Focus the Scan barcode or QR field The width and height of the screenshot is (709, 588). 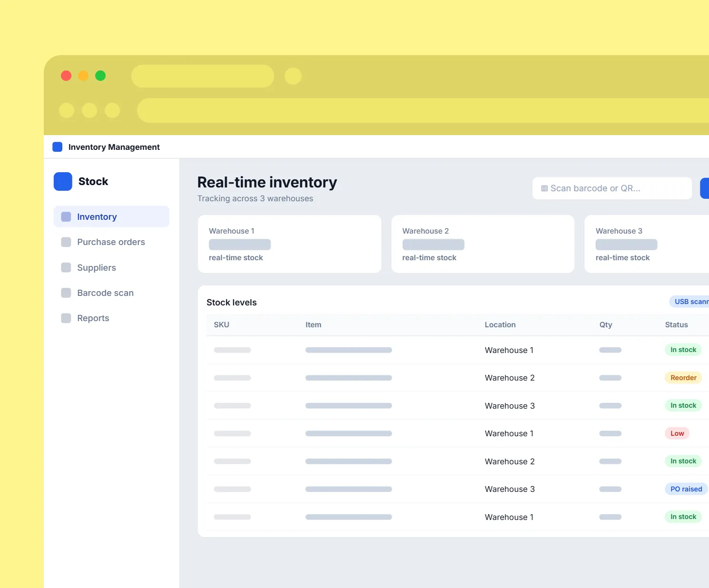[x=612, y=188]
